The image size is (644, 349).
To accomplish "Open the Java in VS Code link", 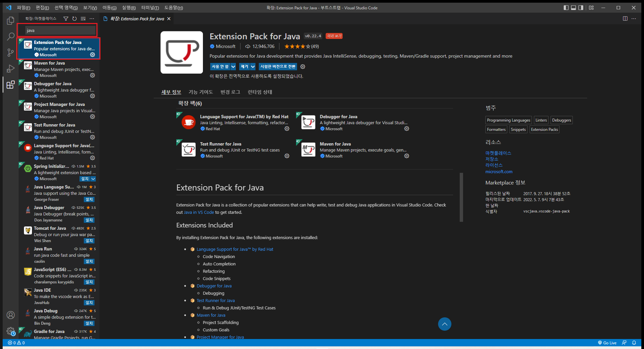I will tap(199, 212).
